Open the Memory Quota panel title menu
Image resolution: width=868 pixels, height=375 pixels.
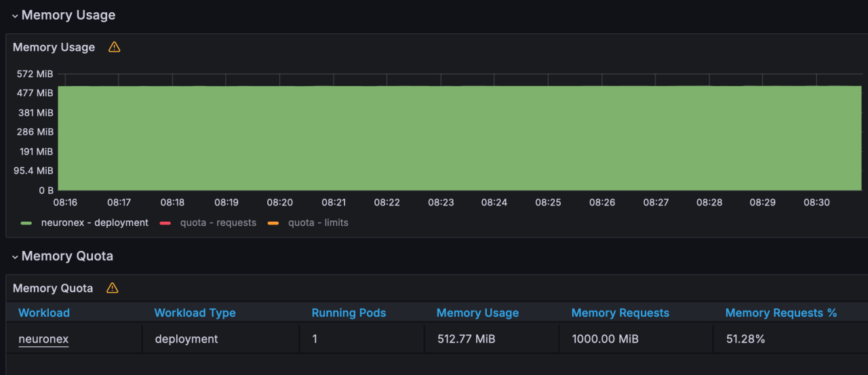coord(52,288)
